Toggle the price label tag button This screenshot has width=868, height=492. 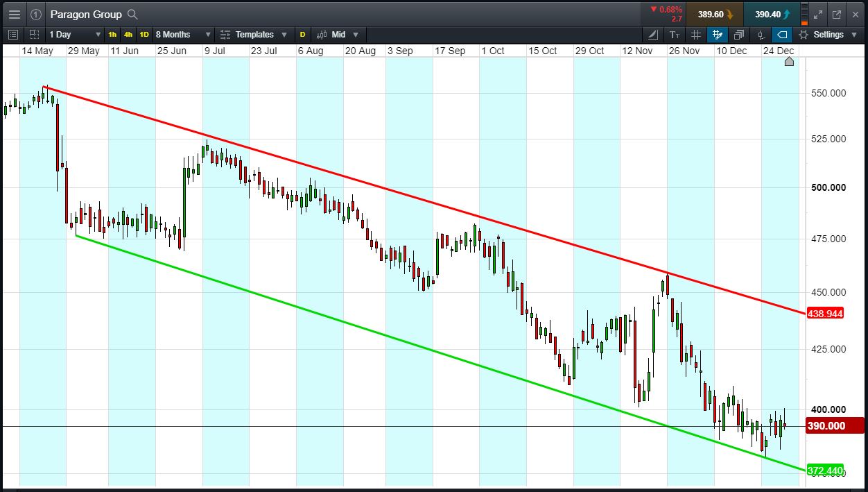coord(782,34)
